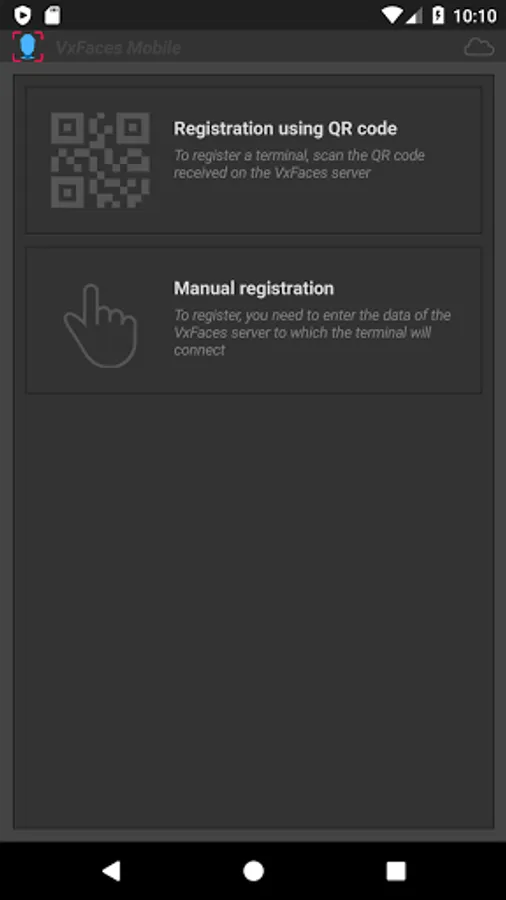
Task: Tap the Wi-Fi status icon
Action: pos(392,15)
